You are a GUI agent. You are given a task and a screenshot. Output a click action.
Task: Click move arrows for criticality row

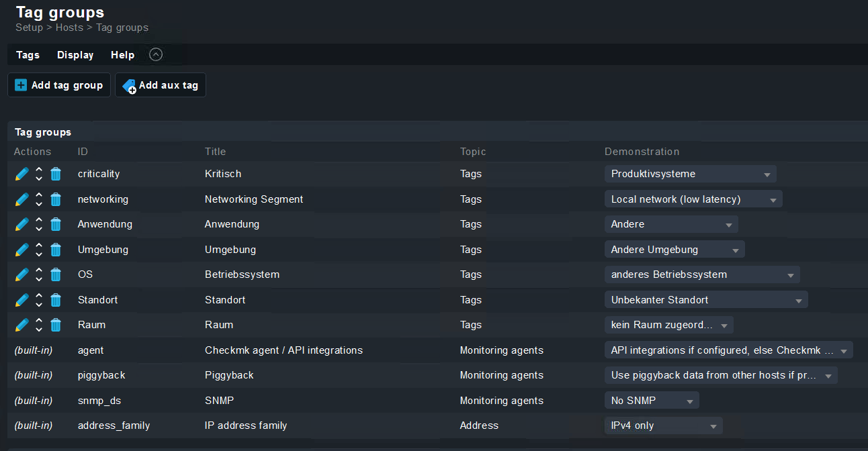point(39,174)
